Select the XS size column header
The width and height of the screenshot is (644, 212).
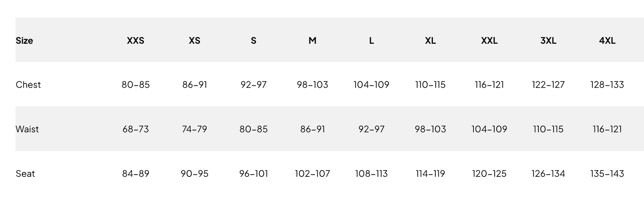(194, 41)
